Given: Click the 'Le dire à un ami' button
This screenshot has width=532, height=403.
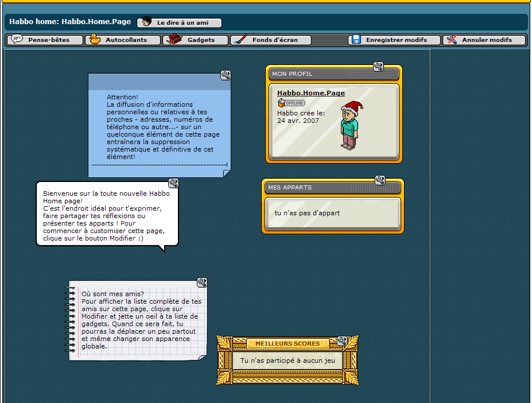Looking at the screenshot, I should point(180,23).
